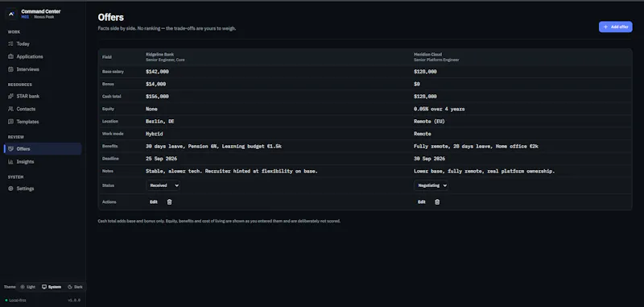Click the Equity value None

151,109
